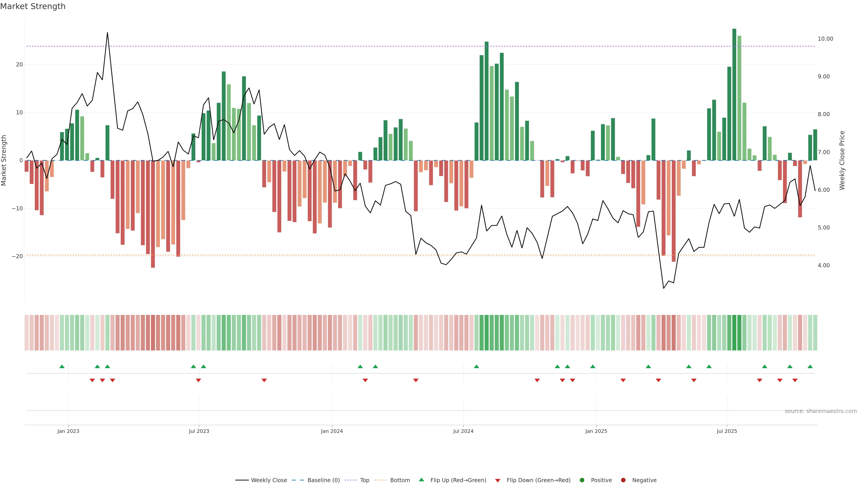Click the tallest green bar after Jul 2025
Screen dimensions: 868x488
coord(734,94)
